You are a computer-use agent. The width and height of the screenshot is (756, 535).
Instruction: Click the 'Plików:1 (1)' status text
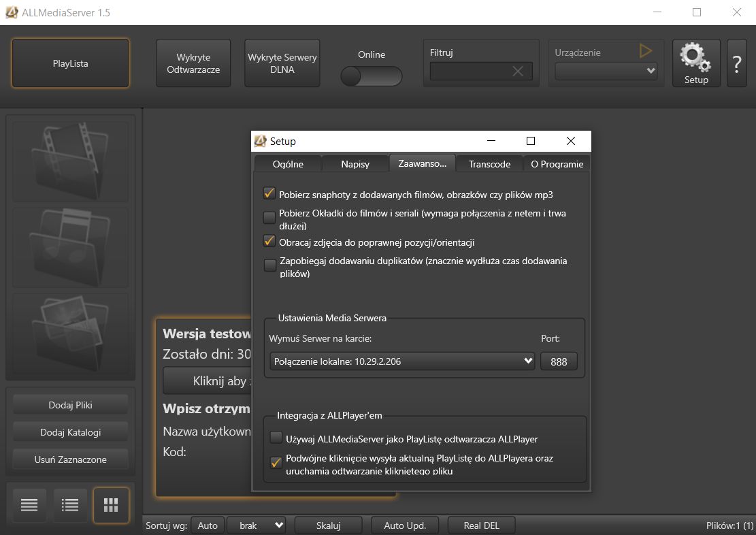pos(729,525)
